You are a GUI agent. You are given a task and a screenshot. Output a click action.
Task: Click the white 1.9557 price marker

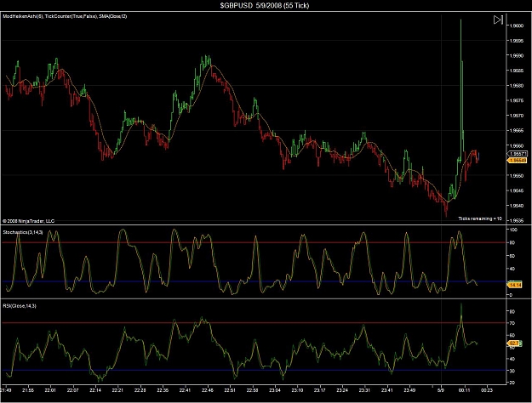518,154
